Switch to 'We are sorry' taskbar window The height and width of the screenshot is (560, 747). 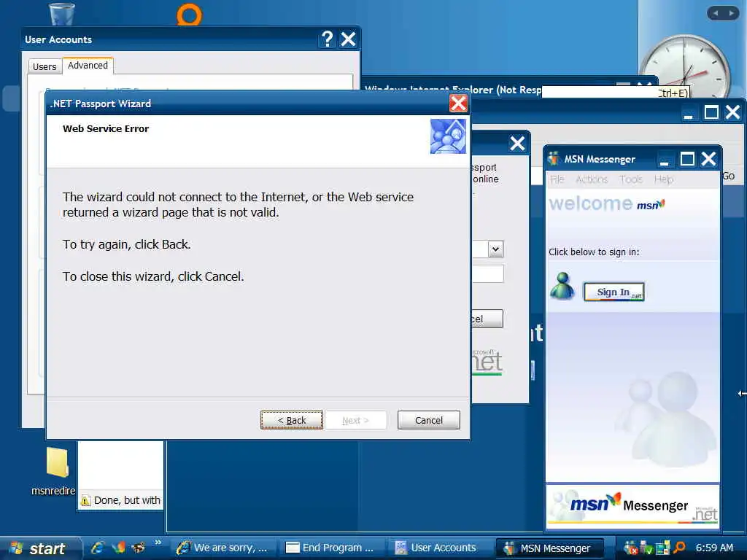(x=224, y=548)
